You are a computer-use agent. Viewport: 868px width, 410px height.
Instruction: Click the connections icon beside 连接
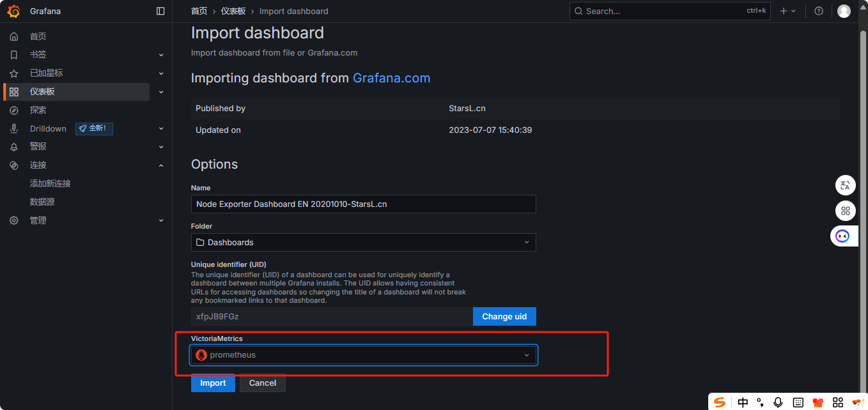[14, 165]
